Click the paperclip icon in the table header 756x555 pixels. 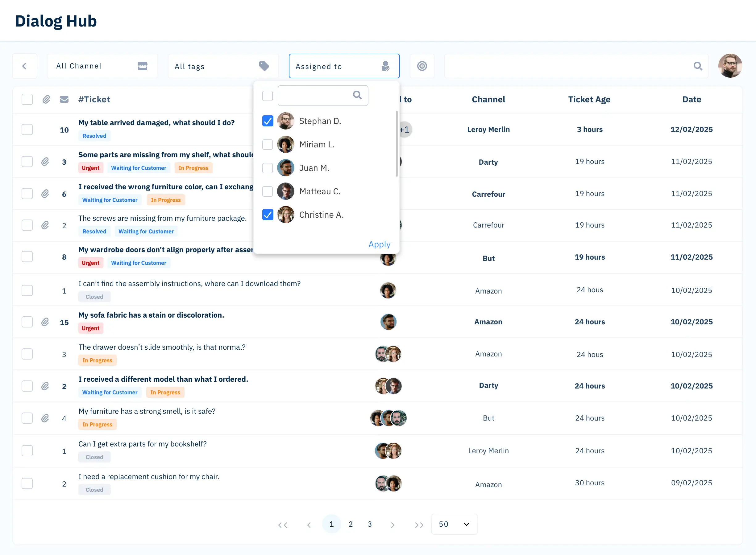click(46, 100)
